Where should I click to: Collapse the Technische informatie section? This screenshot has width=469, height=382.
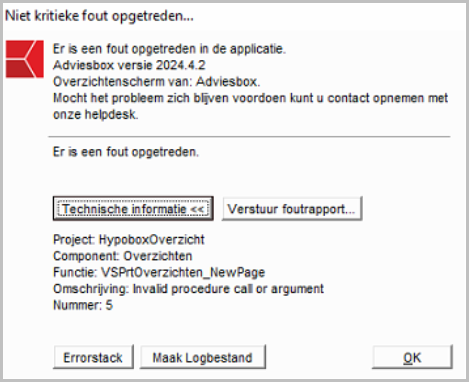point(133,209)
